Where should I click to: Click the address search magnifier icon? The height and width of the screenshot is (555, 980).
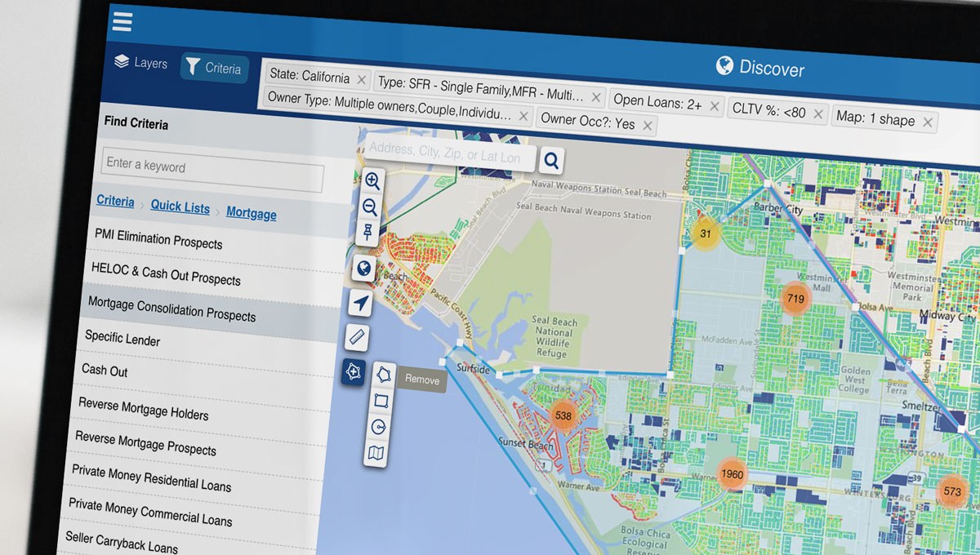coord(550,160)
